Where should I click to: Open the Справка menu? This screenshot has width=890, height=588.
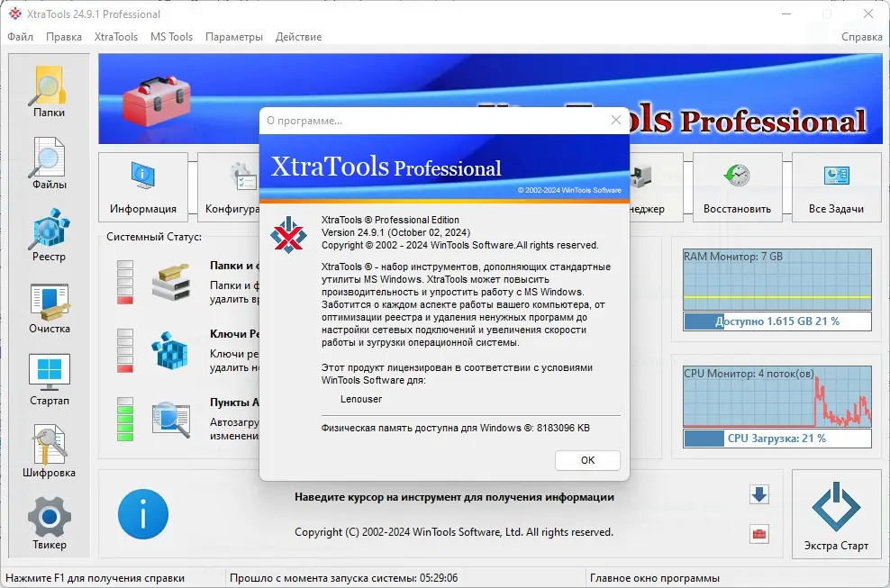861,37
